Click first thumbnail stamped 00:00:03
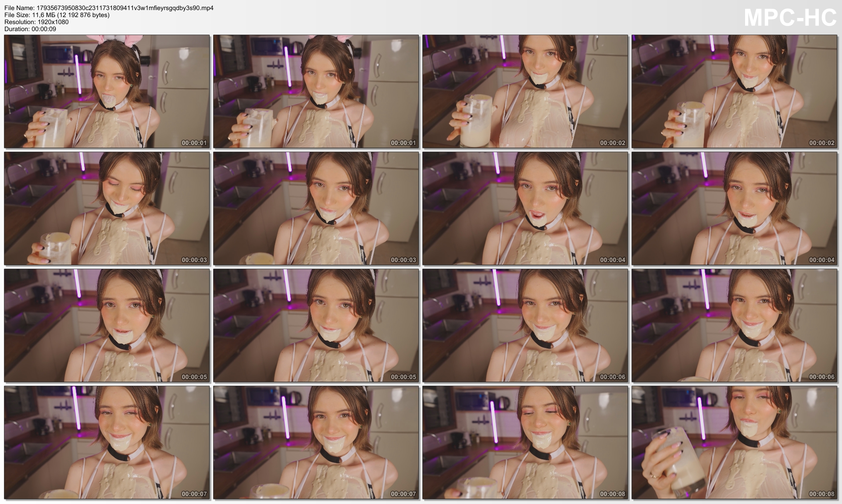Viewport: 842px width, 504px height. pyautogui.click(x=107, y=209)
